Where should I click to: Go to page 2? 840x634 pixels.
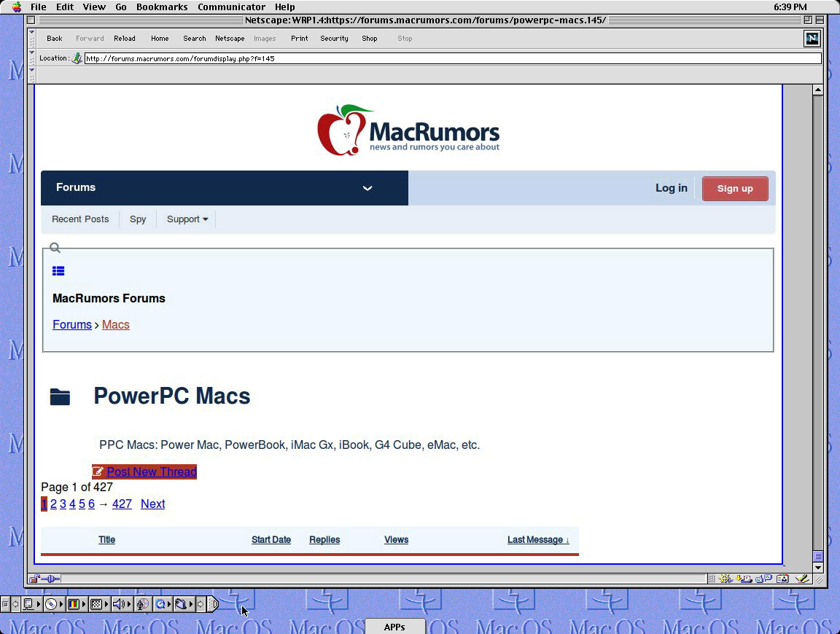click(53, 504)
